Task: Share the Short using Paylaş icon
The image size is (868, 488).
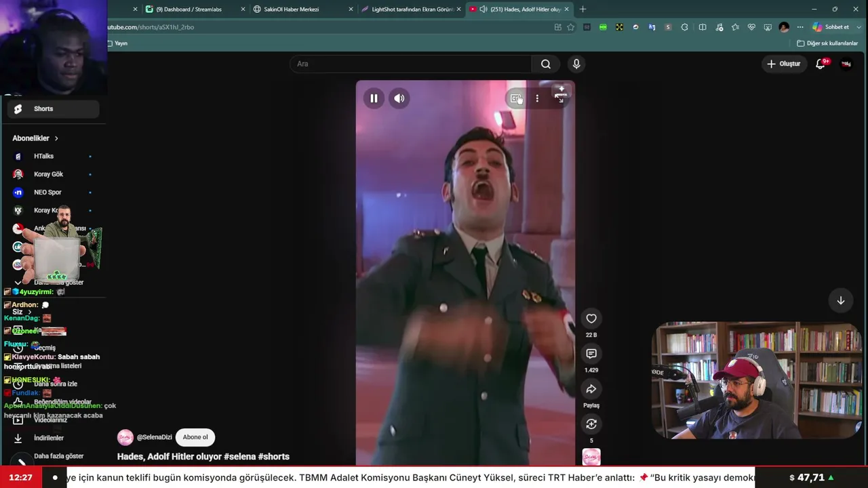Action: click(591, 389)
